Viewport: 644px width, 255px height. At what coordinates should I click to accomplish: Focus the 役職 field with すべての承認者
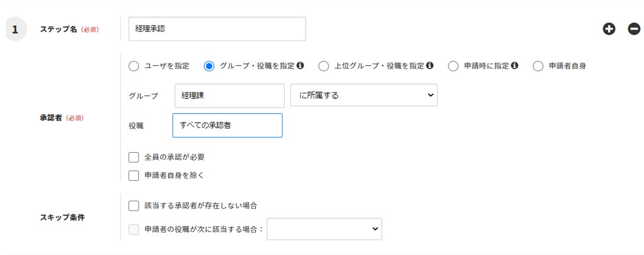(x=227, y=125)
